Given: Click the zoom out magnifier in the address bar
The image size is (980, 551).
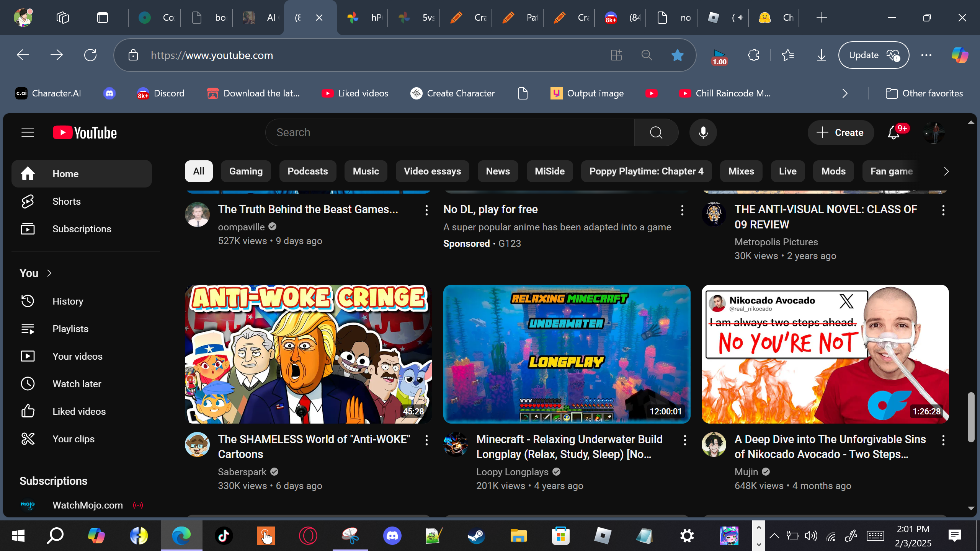Looking at the screenshot, I should click(x=647, y=55).
